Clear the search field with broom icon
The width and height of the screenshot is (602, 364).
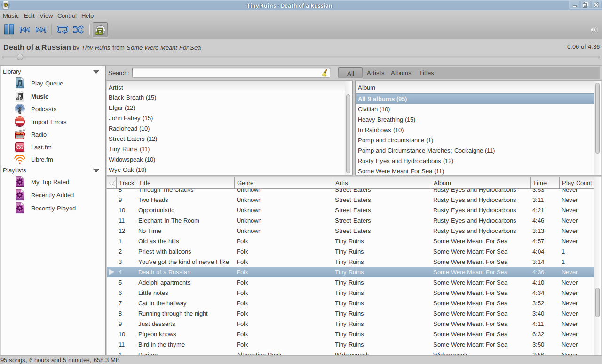point(325,73)
